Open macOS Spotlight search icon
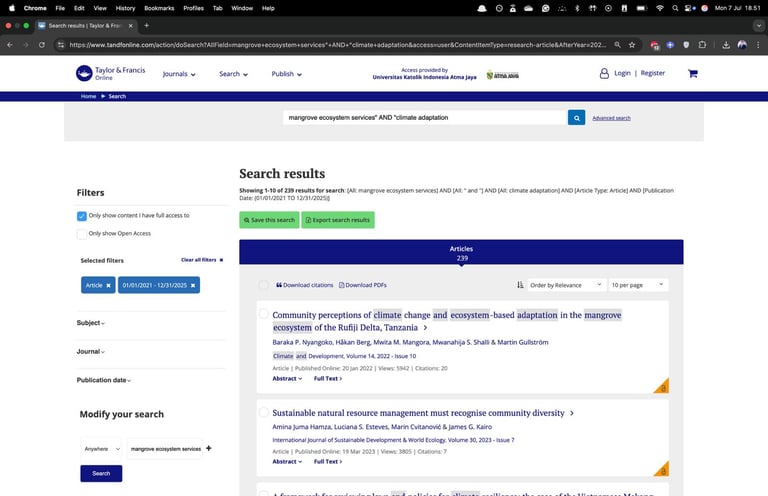Screen dimensions: 768x496 point(675,8)
